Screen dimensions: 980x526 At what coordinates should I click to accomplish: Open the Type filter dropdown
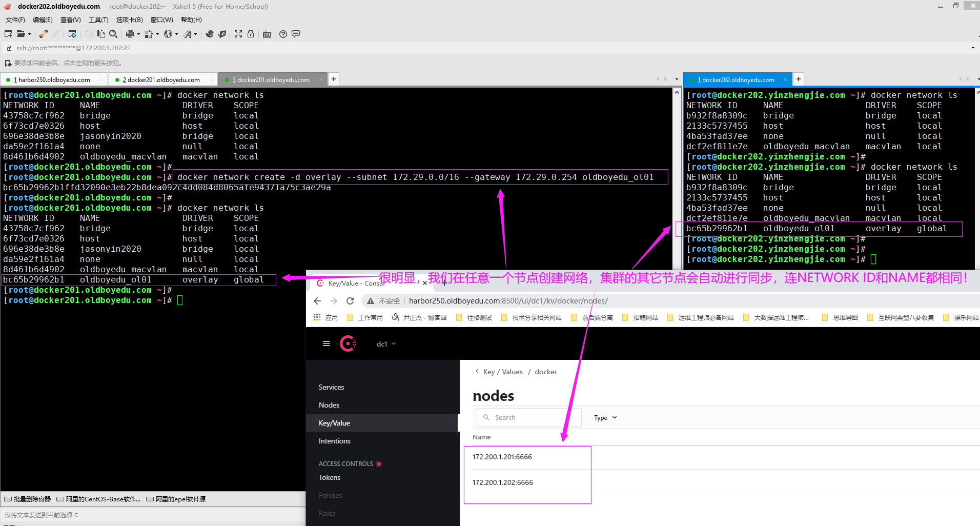coord(605,418)
